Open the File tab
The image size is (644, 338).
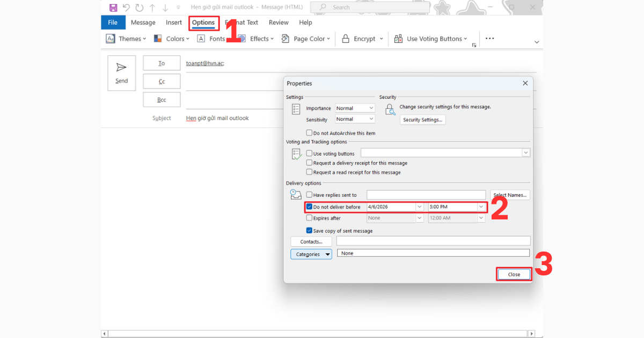[x=113, y=23]
